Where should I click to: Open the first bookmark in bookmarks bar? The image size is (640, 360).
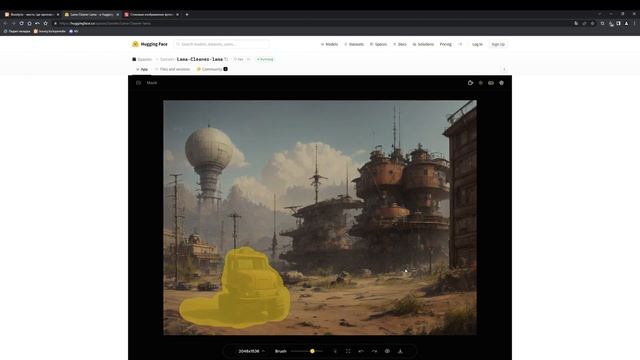[x=17, y=31]
